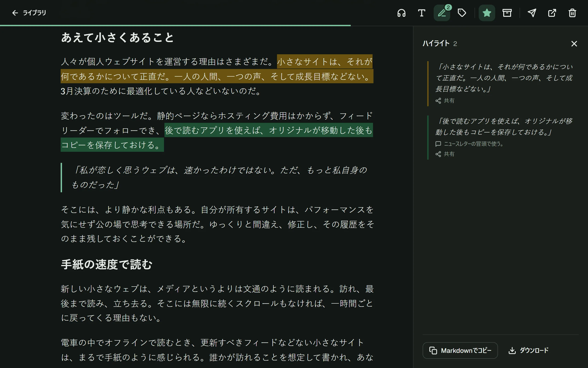Click ダウンロード button

point(529,351)
